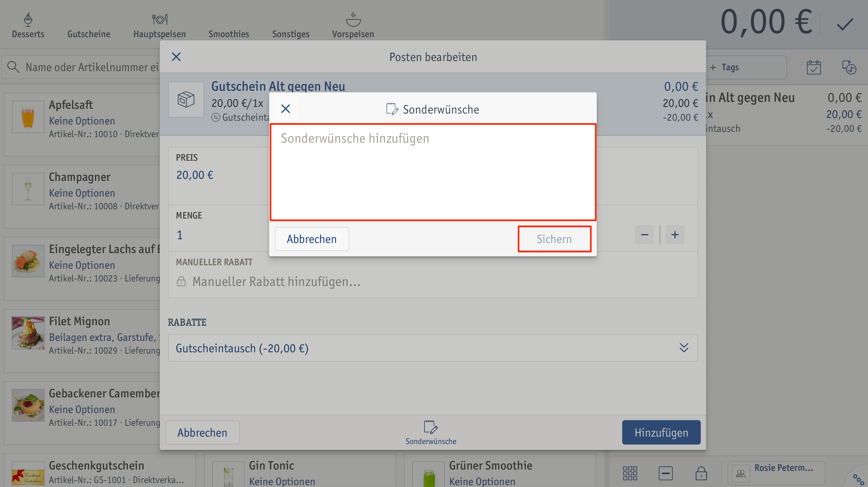This screenshot has width=868, height=487.
Task: Open the calendar check icon
Action: [x=814, y=67]
